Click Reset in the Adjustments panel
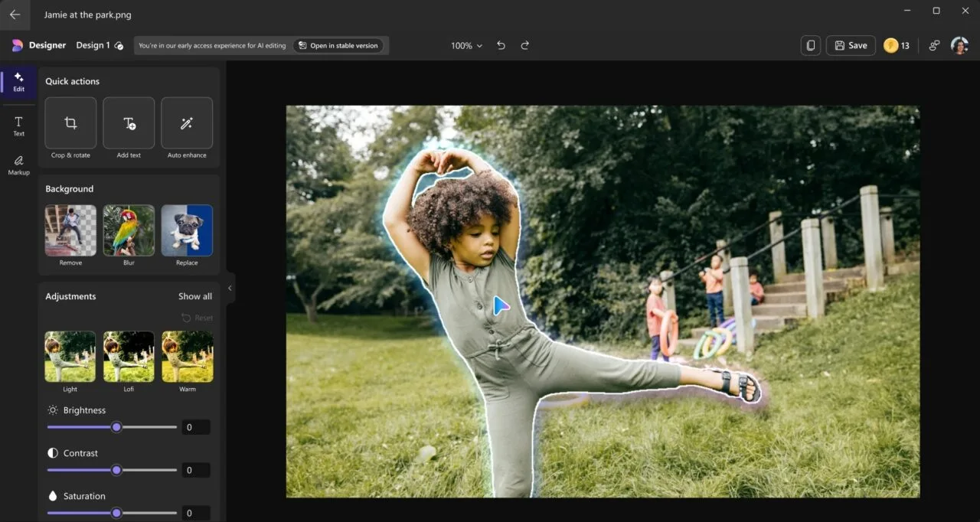This screenshot has height=522, width=980. pyautogui.click(x=196, y=318)
